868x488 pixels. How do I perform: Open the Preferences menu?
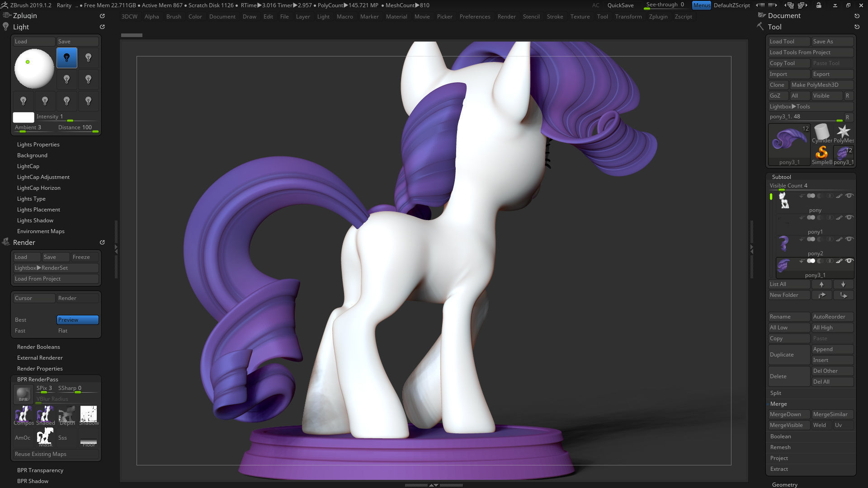pos(475,17)
